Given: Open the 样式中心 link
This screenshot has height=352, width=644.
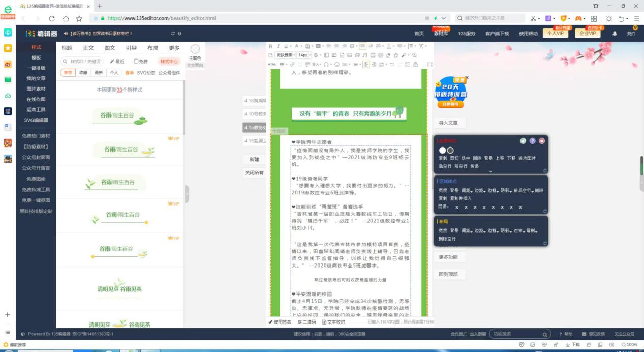Looking at the screenshot, I should (169, 61).
